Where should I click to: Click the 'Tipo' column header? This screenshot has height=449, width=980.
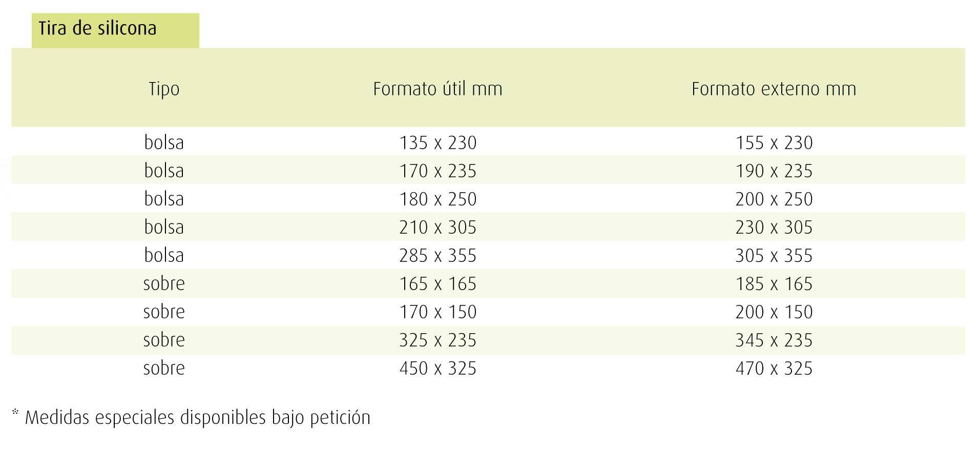[164, 89]
